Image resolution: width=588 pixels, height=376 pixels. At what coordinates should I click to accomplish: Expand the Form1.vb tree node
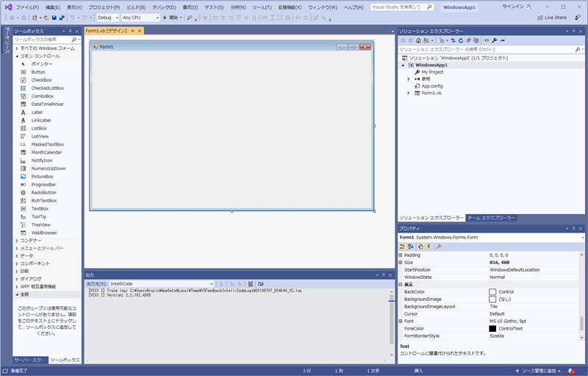coord(409,93)
